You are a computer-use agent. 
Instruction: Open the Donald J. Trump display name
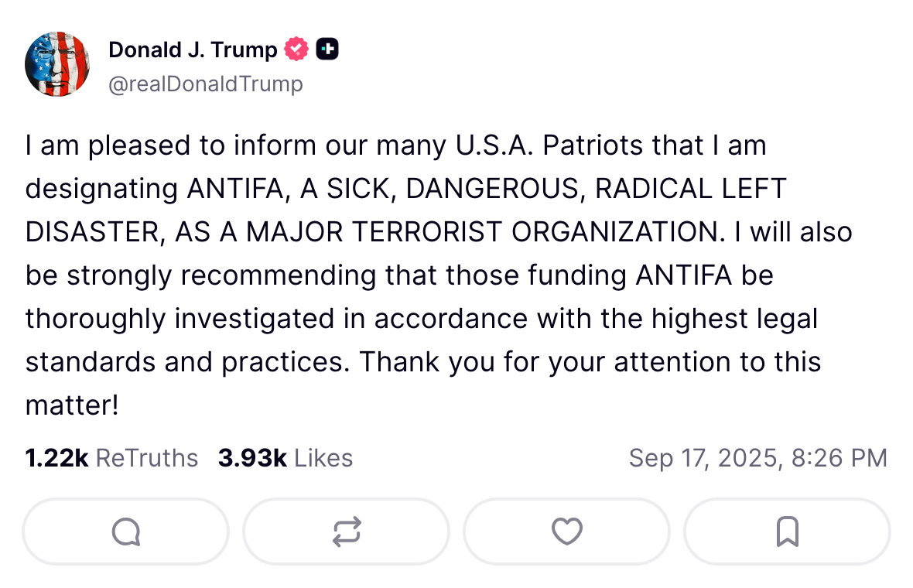click(x=193, y=50)
